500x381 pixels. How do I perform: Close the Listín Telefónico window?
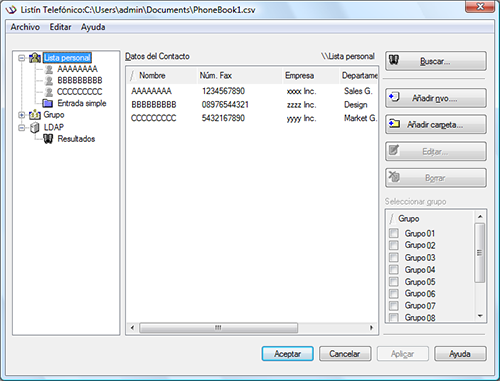[480, 6]
